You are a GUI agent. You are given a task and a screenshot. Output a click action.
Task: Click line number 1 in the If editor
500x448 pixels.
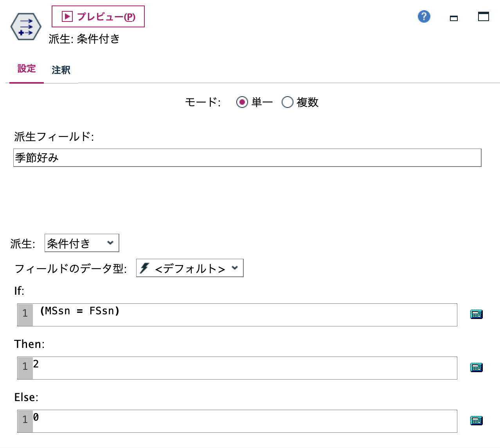click(x=25, y=314)
